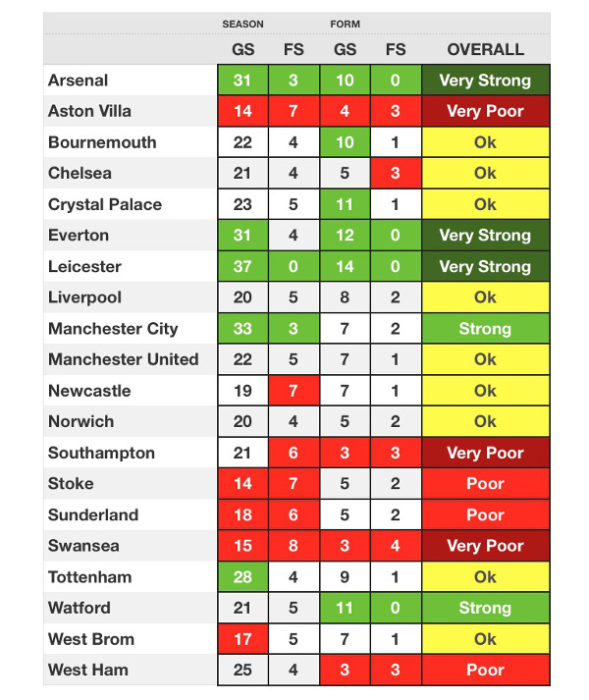Select Everton's form goals cell showing 12

pyautogui.click(x=345, y=236)
